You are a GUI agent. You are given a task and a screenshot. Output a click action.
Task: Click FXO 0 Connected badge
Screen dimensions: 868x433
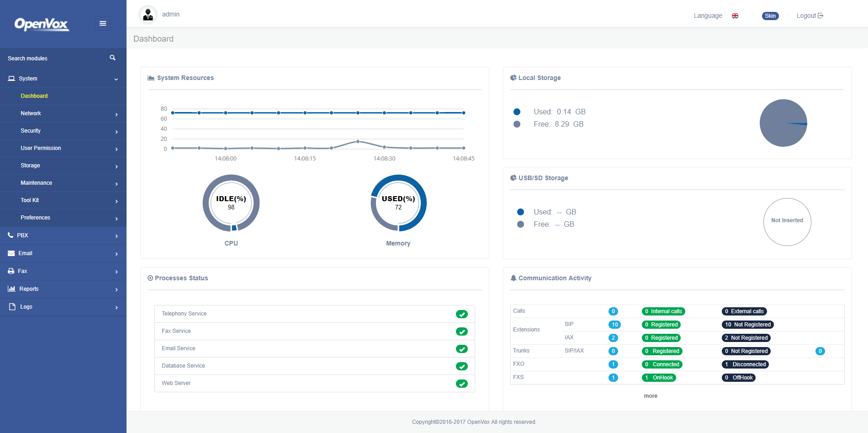point(662,364)
